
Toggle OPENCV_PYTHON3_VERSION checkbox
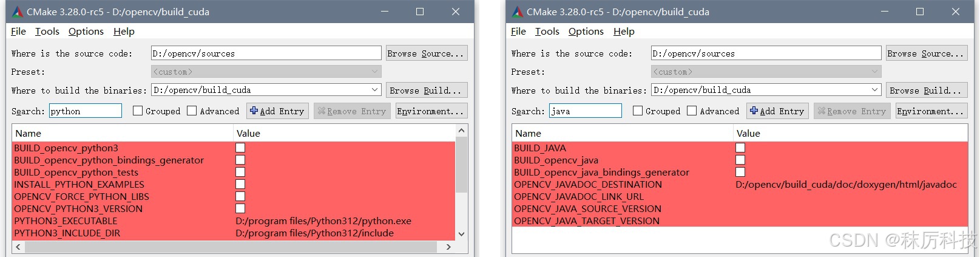[240, 208]
